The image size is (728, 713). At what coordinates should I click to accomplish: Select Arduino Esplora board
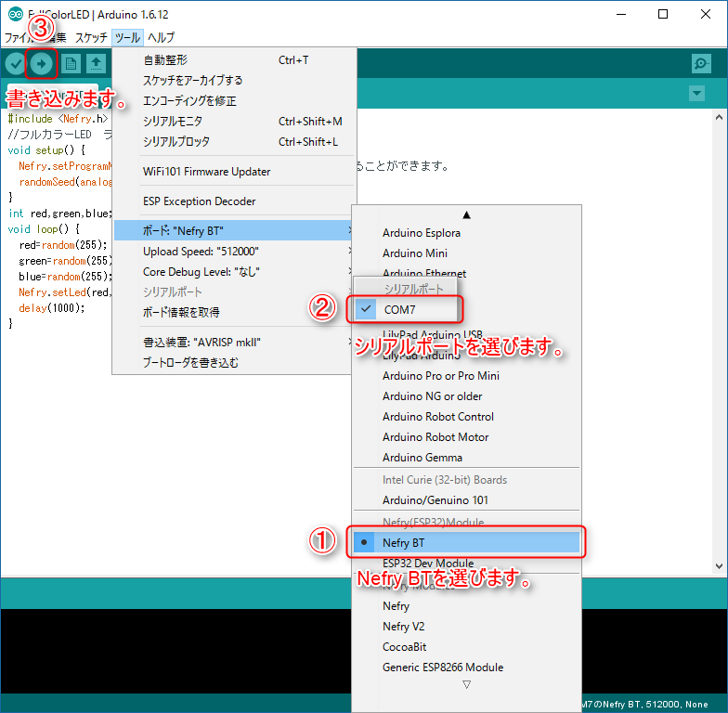[x=466, y=232]
